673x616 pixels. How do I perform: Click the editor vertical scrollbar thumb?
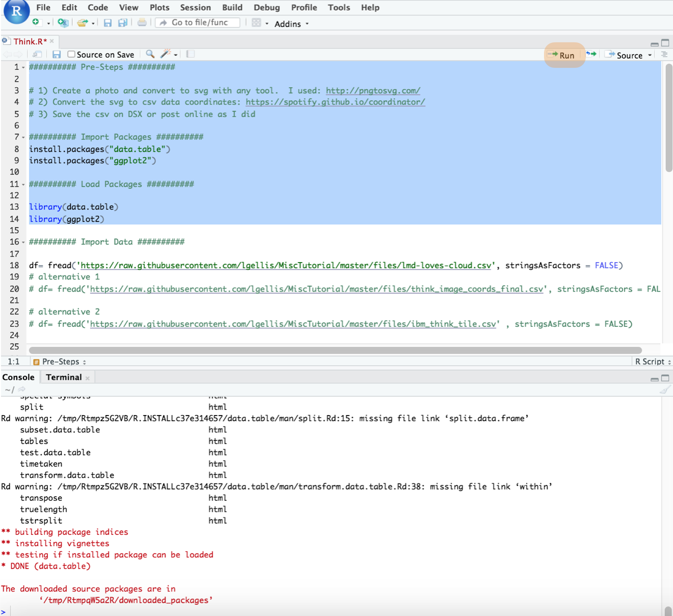tap(669, 117)
